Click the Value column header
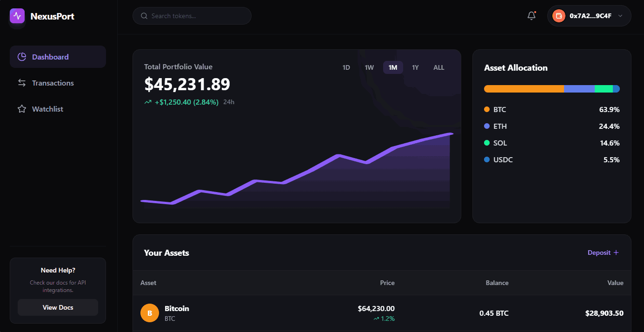The width and height of the screenshot is (644, 332). pyautogui.click(x=615, y=283)
